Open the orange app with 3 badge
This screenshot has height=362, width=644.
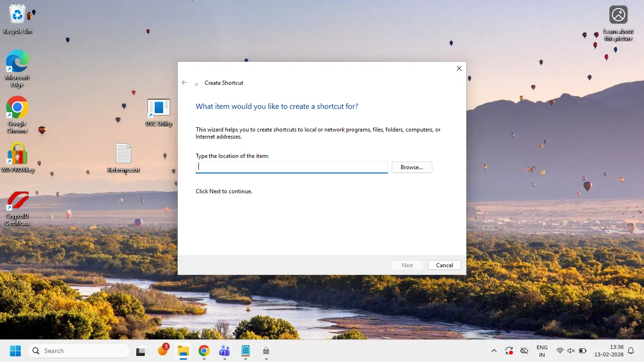coord(163,350)
